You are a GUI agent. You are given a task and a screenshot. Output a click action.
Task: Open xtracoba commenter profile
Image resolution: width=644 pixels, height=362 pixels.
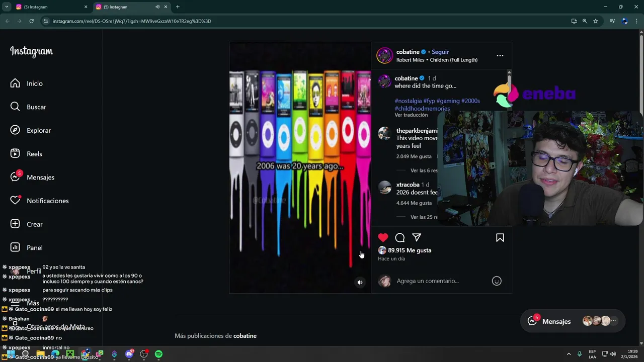[x=408, y=185]
